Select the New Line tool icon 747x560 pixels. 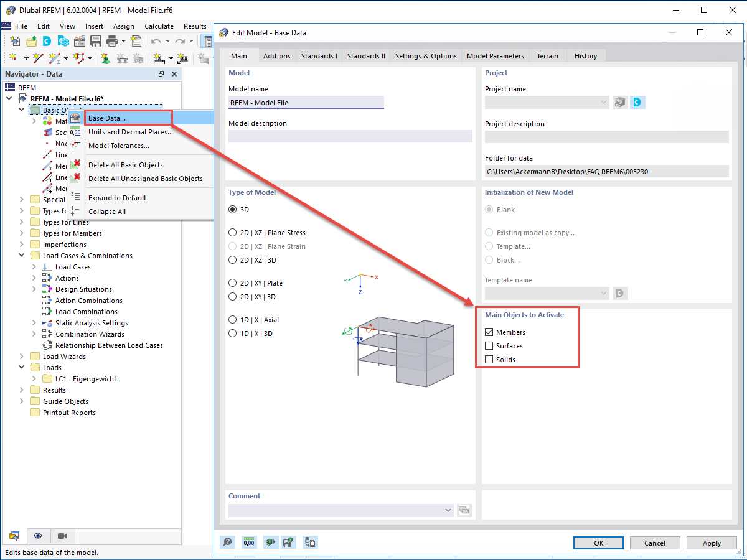37,58
